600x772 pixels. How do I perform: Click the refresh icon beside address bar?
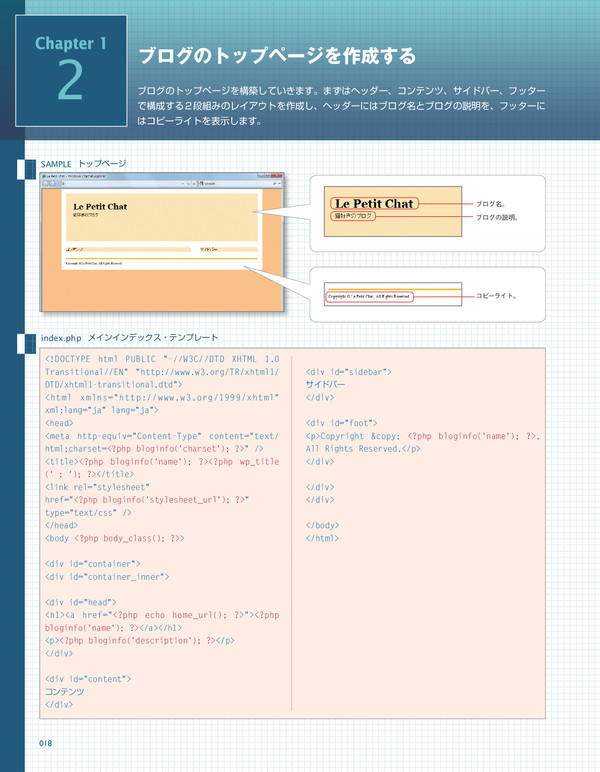click(190, 184)
